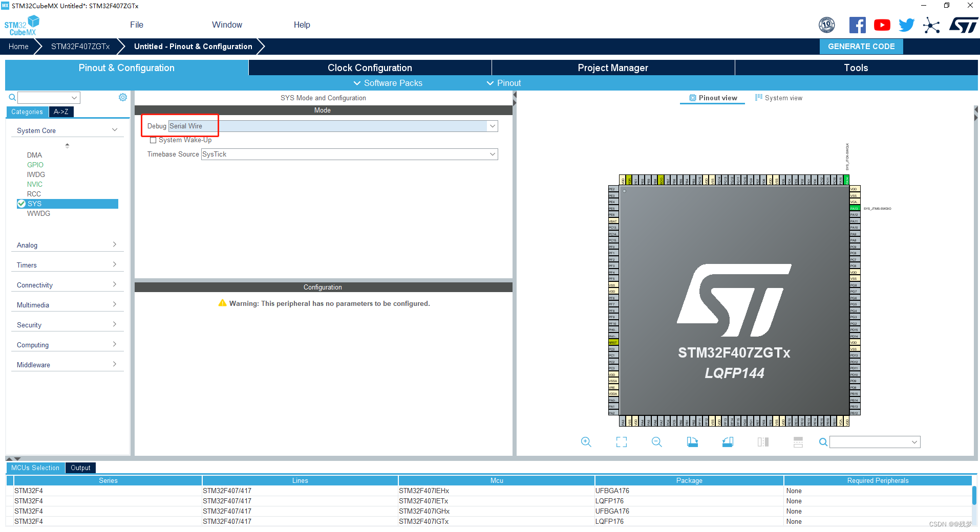Click the split view toggle icon

[x=763, y=442]
